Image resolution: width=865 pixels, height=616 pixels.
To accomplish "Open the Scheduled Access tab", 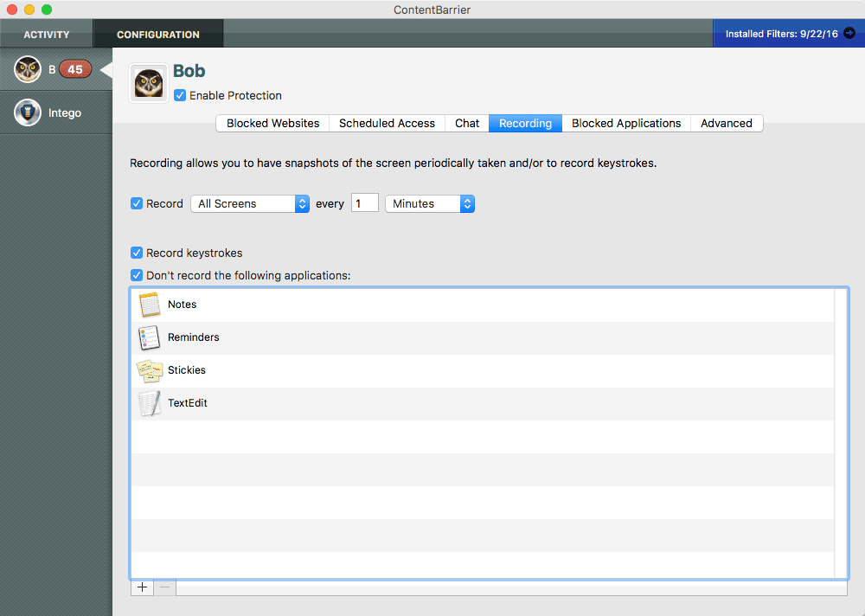I will 388,123.
